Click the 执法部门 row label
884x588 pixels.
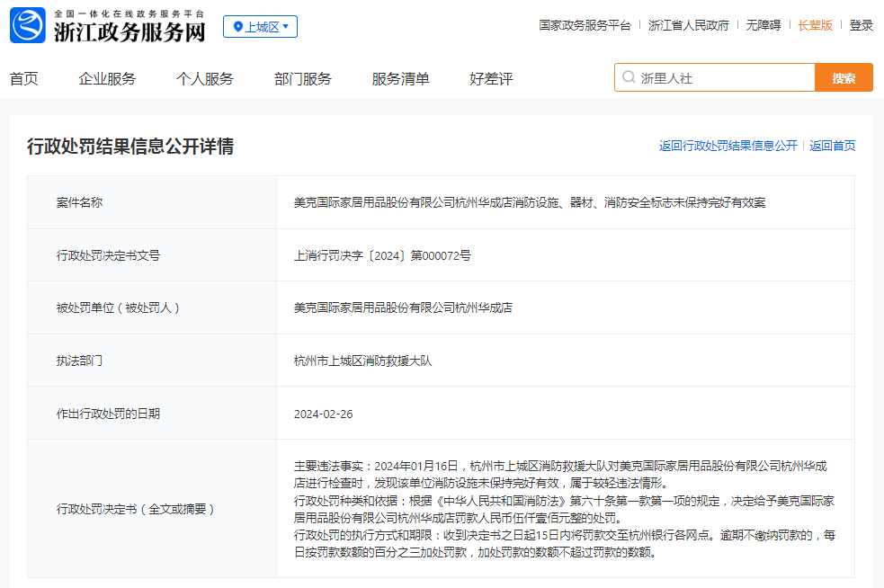(x=79, y=361)
